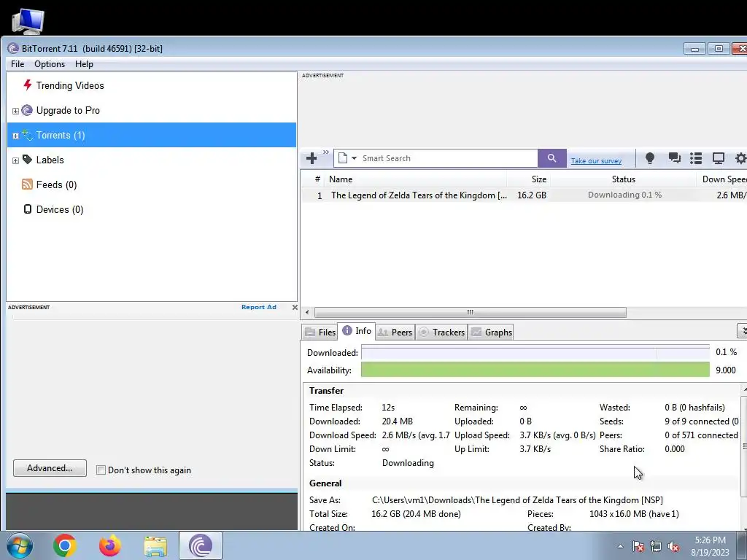
Task: Click the Labels tag icon
Action: (27, 160)
